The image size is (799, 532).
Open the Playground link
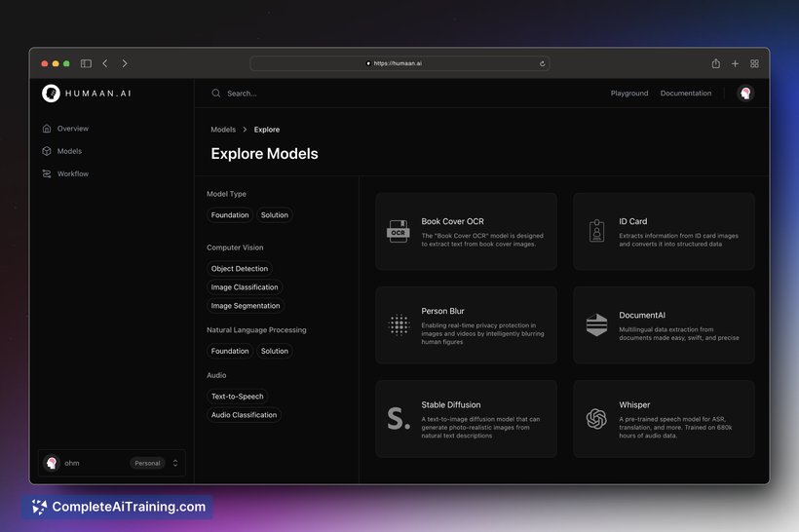(x=629, y=94)
